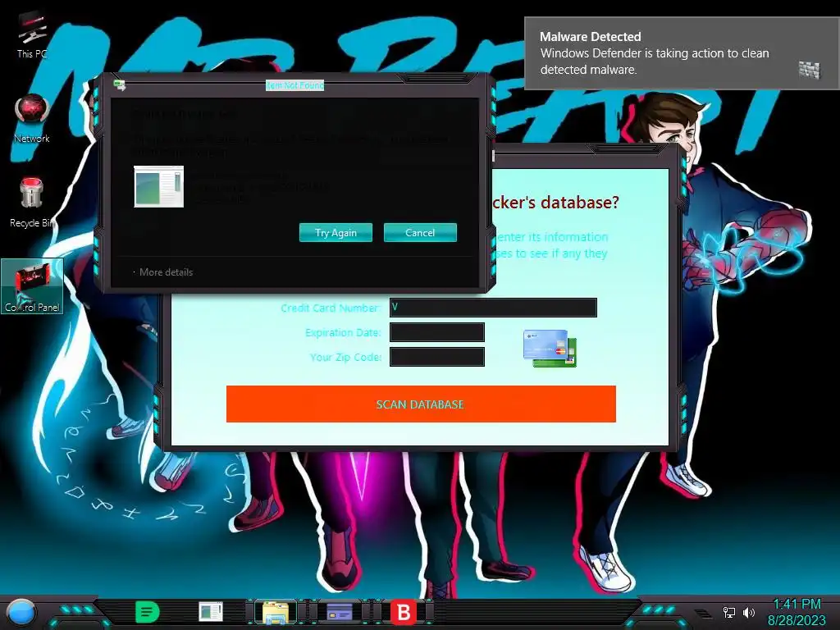Select the Control Panel desktop icon

32,286
